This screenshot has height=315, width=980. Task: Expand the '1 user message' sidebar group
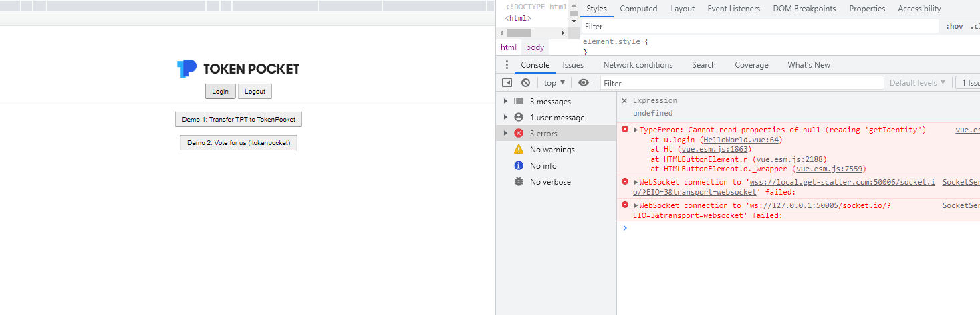[x=505, y=118]
